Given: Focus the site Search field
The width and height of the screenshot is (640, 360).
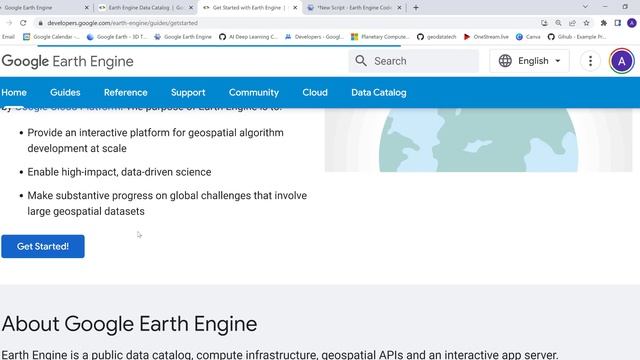Looking at the screenshot, I should (x=414, y=61).
